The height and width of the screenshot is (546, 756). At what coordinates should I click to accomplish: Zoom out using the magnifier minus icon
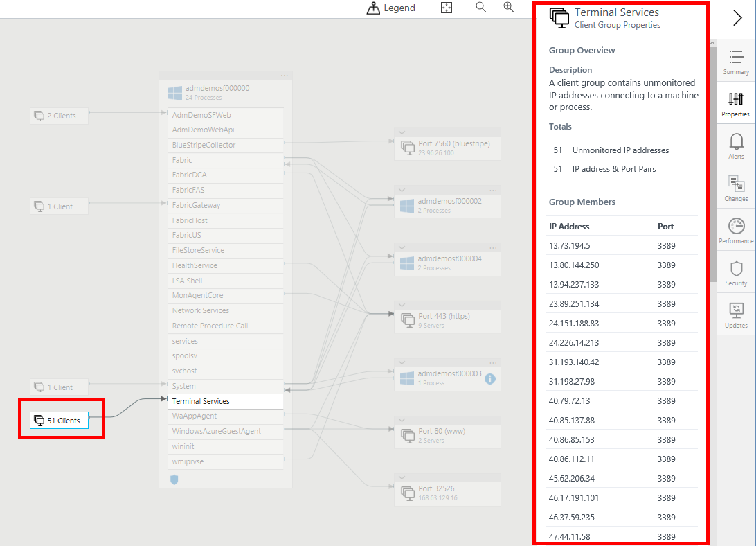(x=481, y=8)
